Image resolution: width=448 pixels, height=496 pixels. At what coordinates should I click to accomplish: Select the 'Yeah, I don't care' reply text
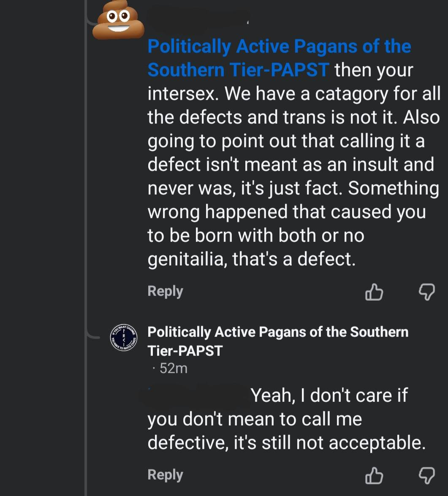point(287,419)
